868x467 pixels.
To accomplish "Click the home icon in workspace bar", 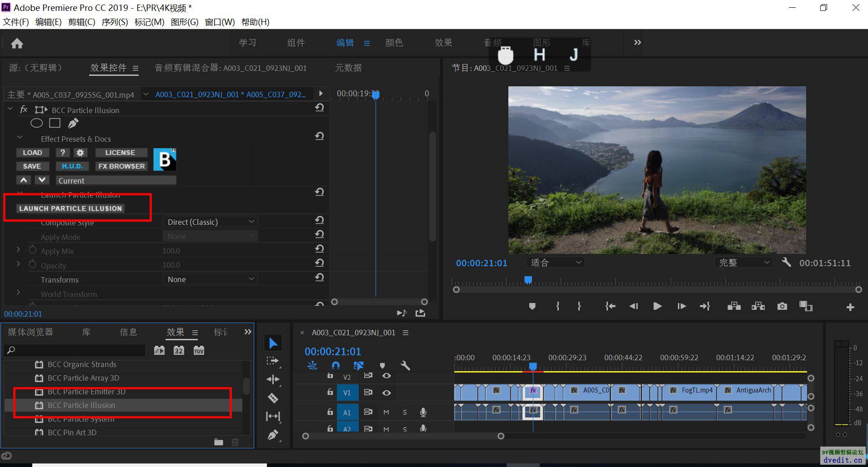I will click(x=17, y=43).
